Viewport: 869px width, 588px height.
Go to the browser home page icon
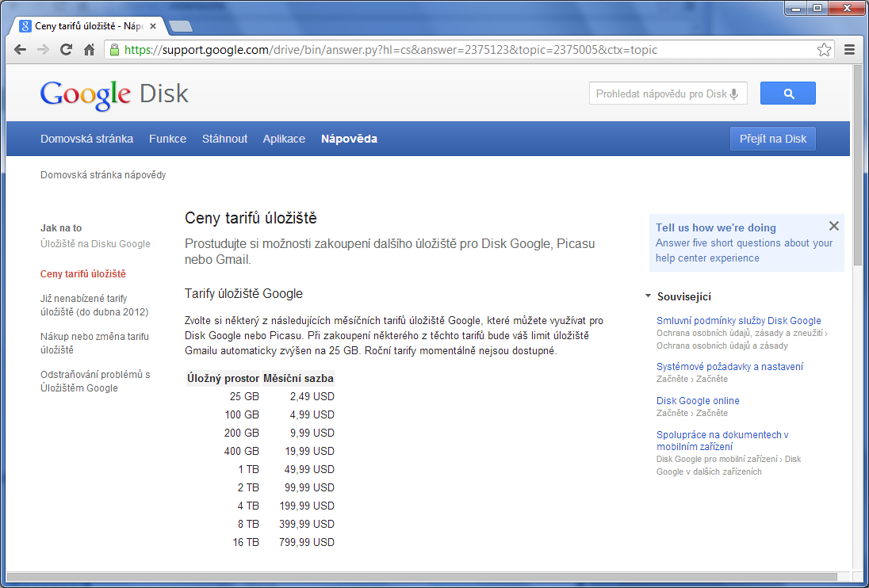[x=90, y=50]
